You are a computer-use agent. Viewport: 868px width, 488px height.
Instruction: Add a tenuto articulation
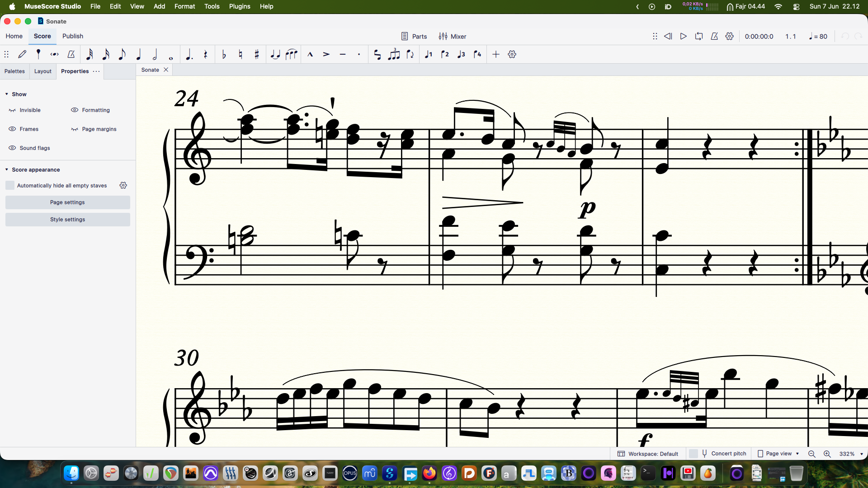pyautogui.click(x=343, y=54)
